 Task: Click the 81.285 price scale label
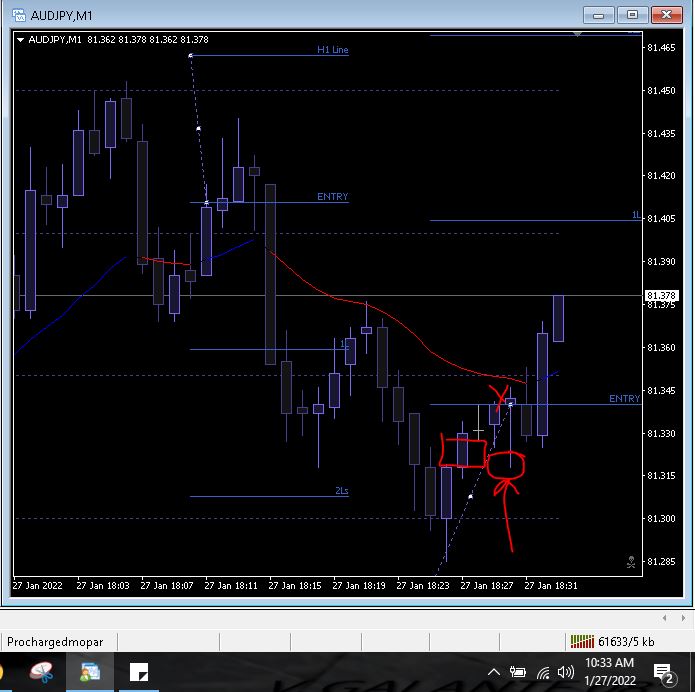click(661, 562)
